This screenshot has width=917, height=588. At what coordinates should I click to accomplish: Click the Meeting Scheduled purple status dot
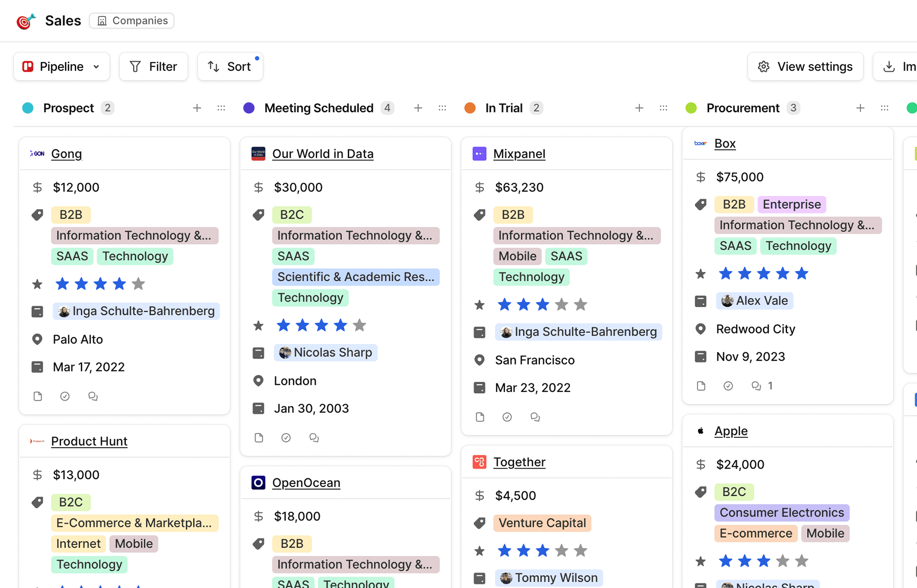tap(249, 108)
